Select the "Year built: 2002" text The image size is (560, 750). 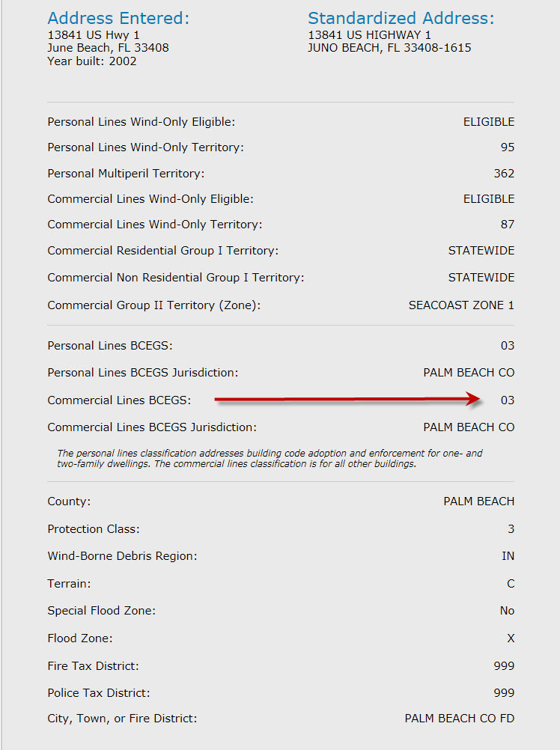tap(92, 61)
